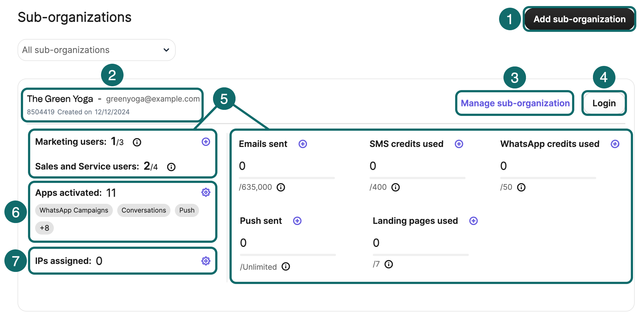Viewport: 644px width, 323px height.
Task: Click the Emails sent label
Action: pyautogui.click(x=263, y=144)
